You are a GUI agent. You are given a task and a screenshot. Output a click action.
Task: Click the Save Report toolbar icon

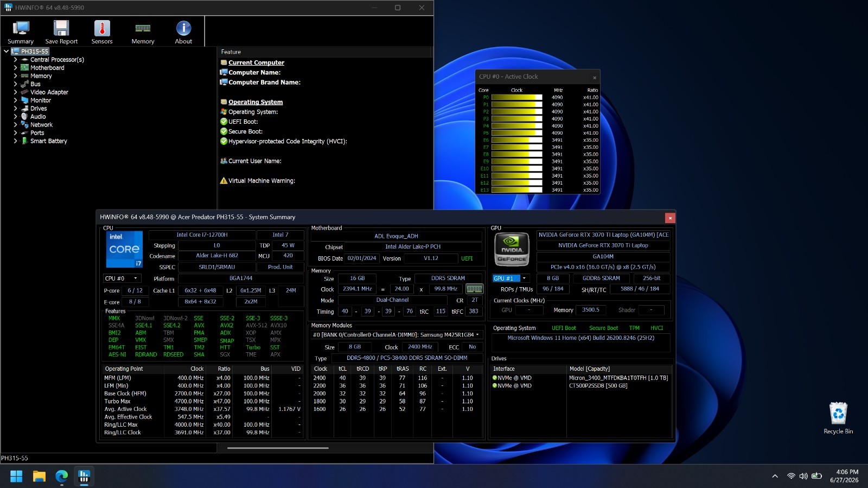pos(61,32)
